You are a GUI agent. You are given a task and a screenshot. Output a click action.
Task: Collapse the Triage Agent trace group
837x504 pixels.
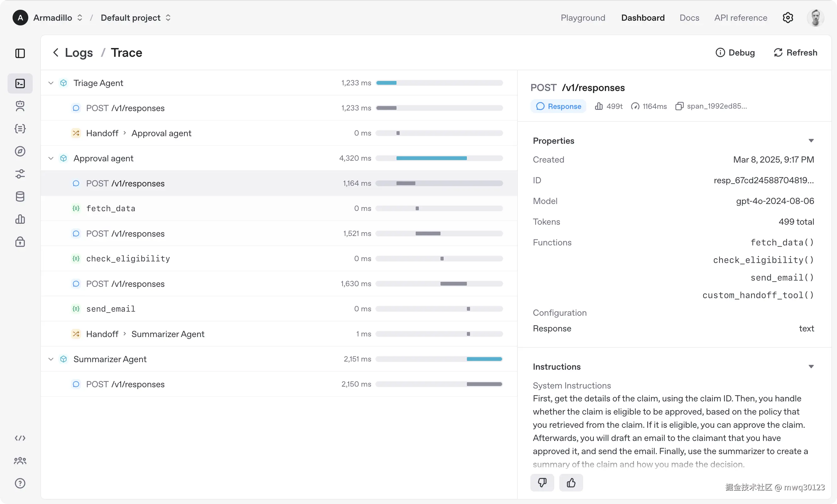(51, 83)
